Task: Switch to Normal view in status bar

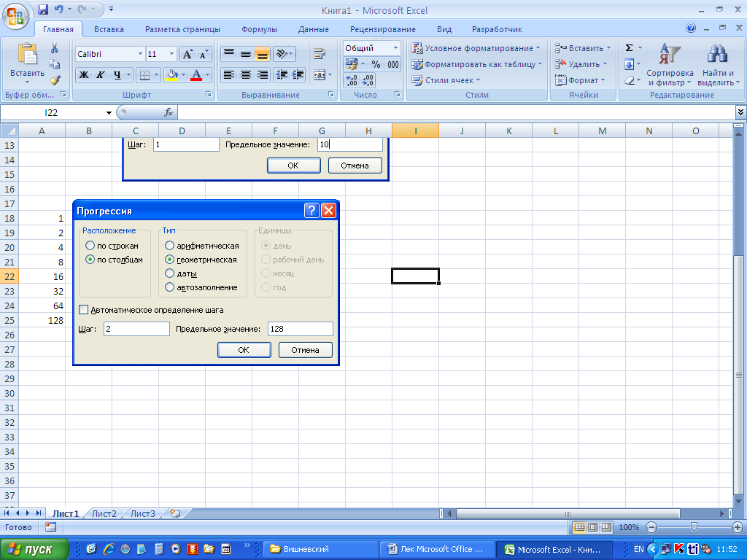Action: 579,527
